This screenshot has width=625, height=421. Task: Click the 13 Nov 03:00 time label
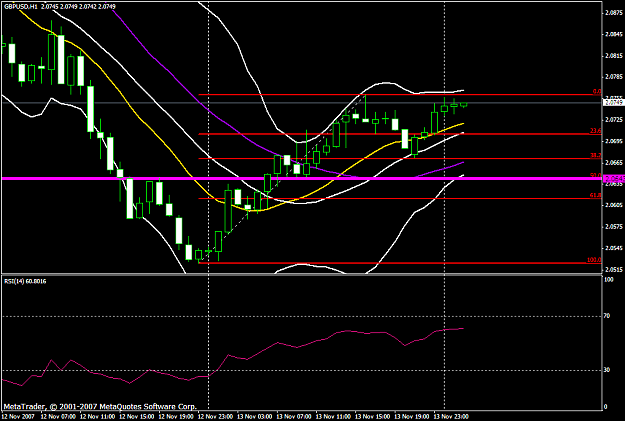255,417
